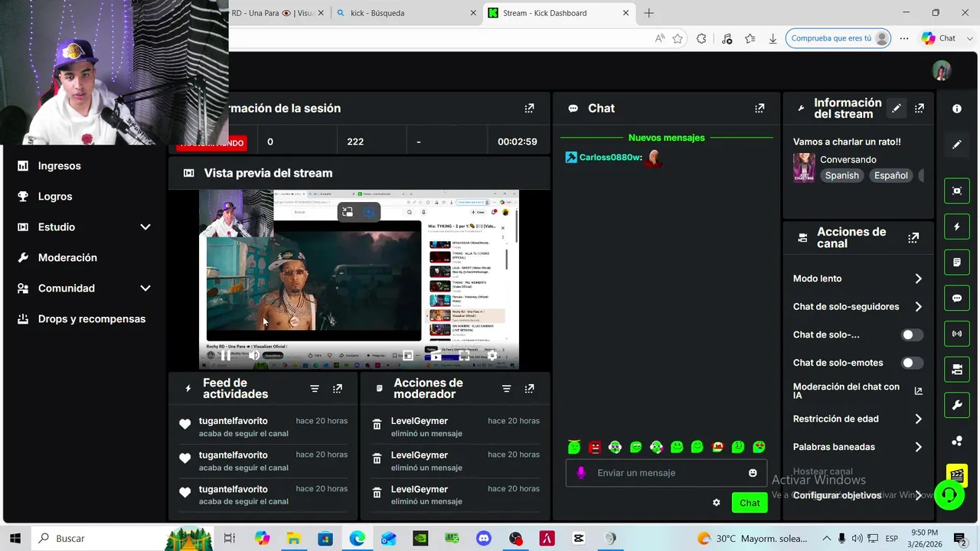980x551 pixels.
Task: Click the purple microphone icon in chat input
Action: (581, 473)
